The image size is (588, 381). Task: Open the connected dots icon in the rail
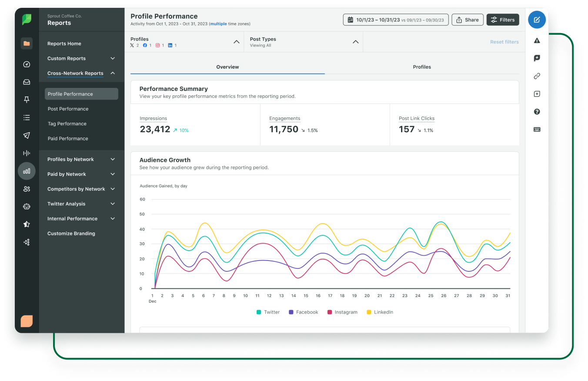coord(27,242)
